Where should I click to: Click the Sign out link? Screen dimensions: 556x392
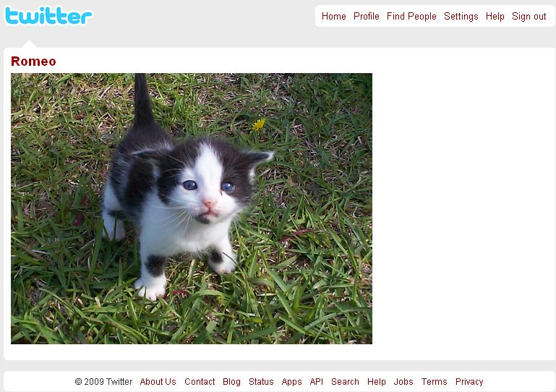click(x=529, y=17)
